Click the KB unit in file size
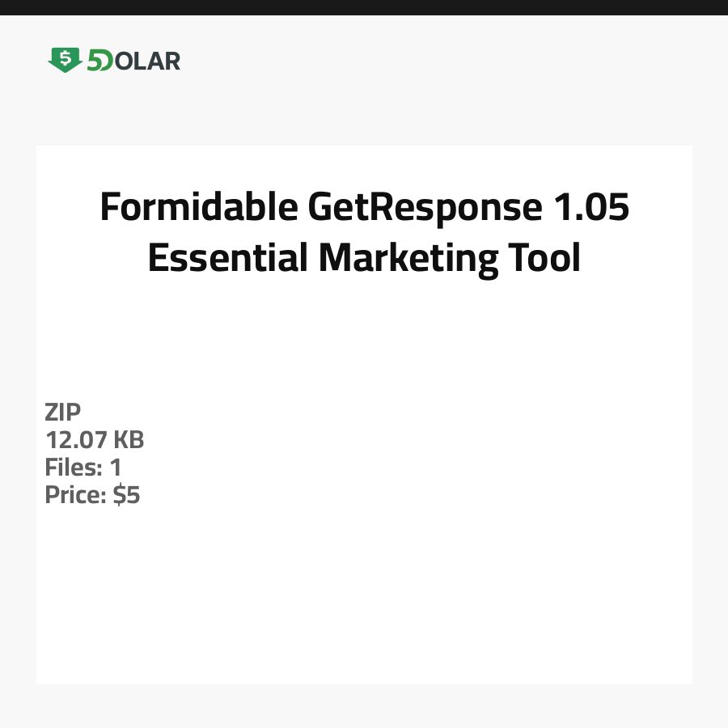The image size is (728, 728). (x=128, y=440)
